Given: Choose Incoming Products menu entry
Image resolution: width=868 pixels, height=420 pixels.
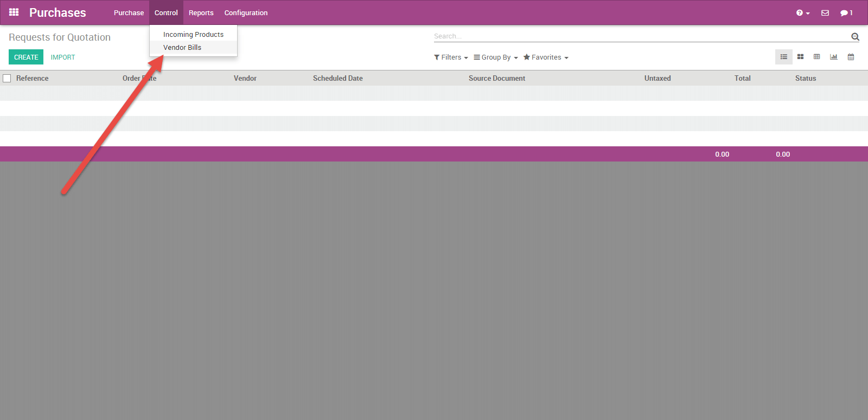Looking at the screenshot, I should [193, 35].
